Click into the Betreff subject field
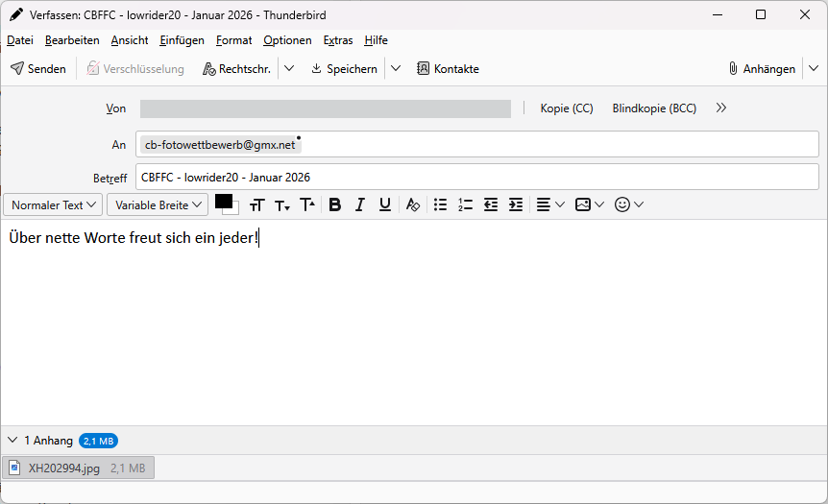Viewport: 828px width, 504px height. [x=477, y=178]
